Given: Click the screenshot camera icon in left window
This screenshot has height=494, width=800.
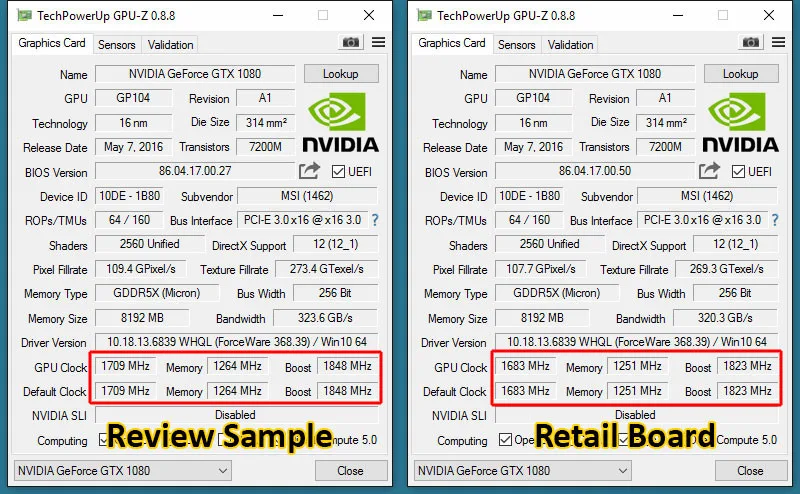Looking at the screenshot, I should coord(351,42).
